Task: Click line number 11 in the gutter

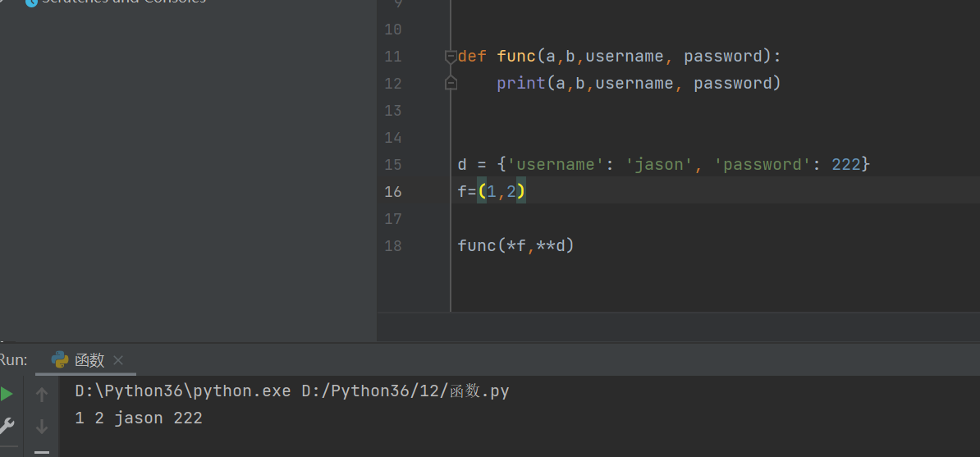Action: [393, 57]
